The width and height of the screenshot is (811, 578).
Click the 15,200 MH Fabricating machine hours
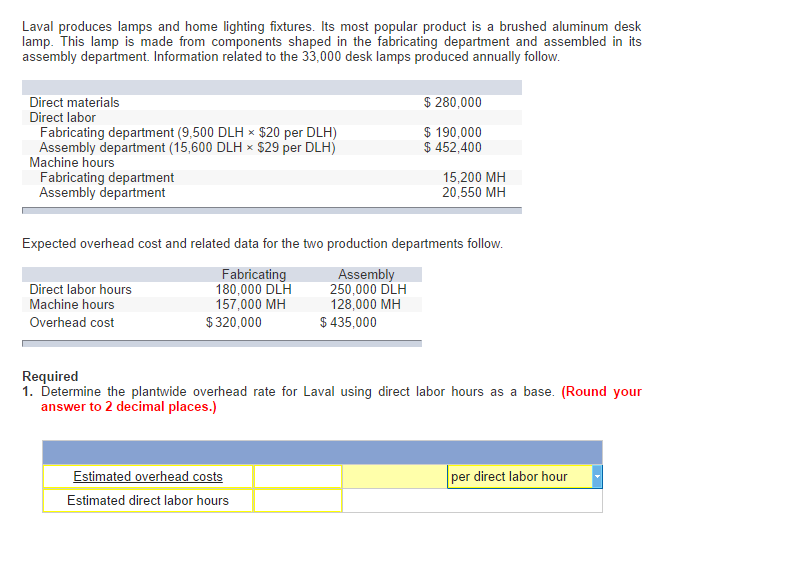(x=474, y=177)
